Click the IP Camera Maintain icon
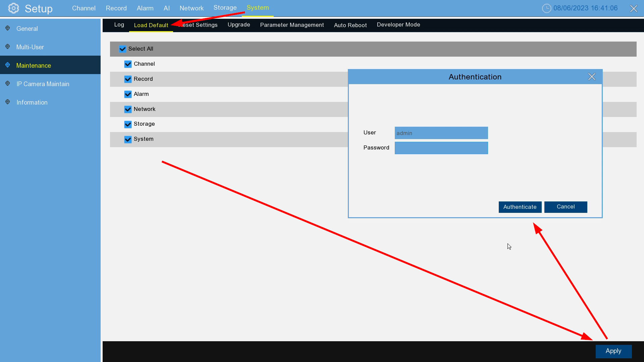Screen dimensions: 644x362 [8, 84]
